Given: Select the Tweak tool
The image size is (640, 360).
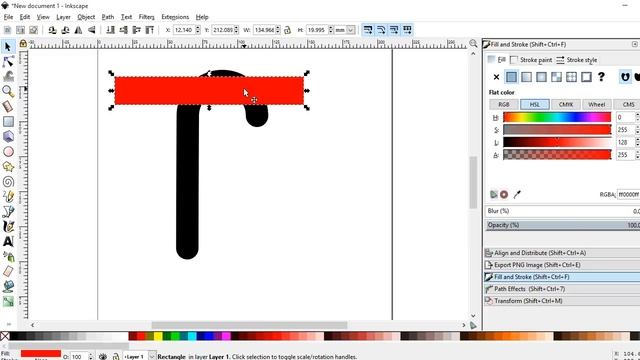Looking at the screenshot, I should [8, 76].
